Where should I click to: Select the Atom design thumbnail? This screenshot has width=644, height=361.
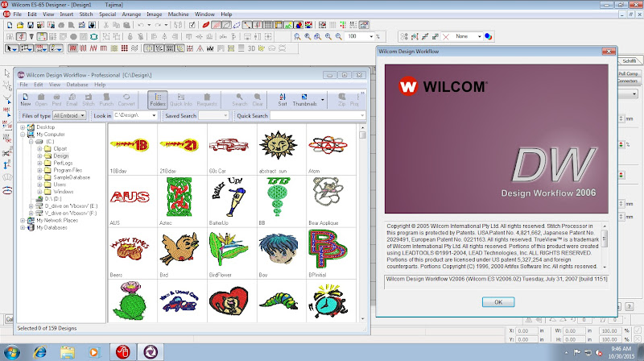pyautogui.click(x=328, y=146)
